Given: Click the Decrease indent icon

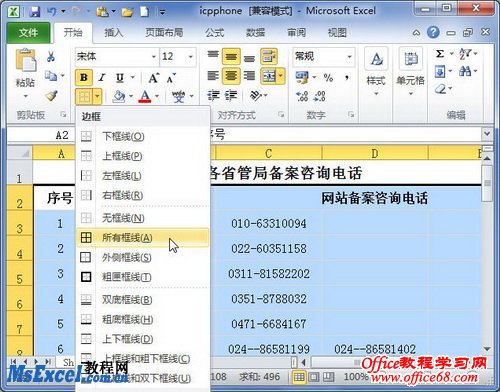Looking at the screenshot, I should pyautogui.click(x=213, y=96).
